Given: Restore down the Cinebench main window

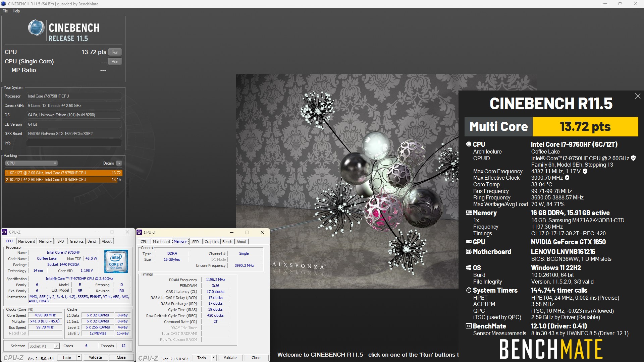Looking at the screenshot, I should pyautogui.click(x=620, y=4).
